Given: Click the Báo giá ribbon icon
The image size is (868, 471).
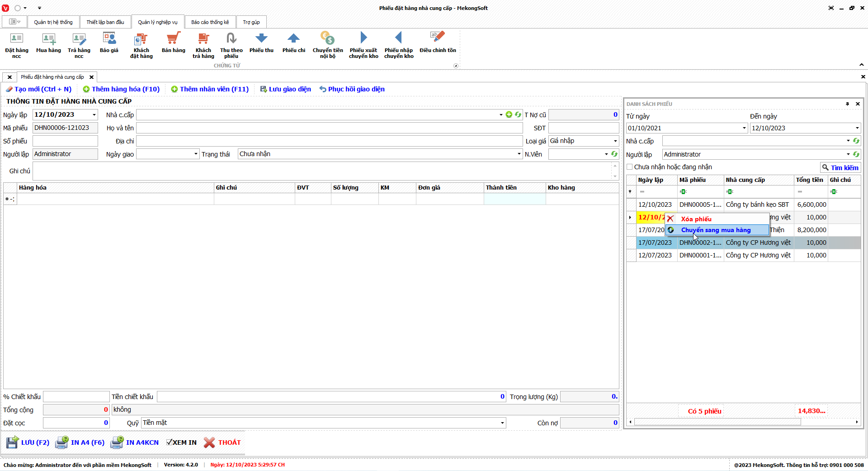Looking at the screenshot, I should coord(109,43).
